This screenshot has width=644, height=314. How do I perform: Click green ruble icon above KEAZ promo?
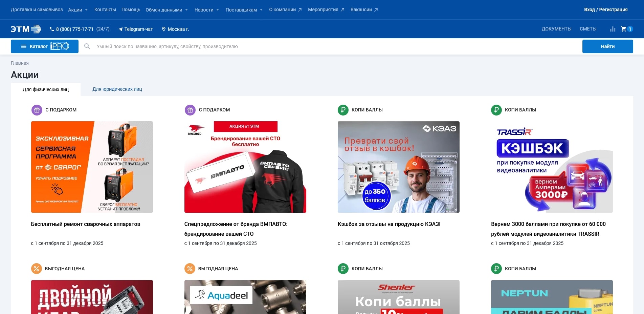[x=343, y=110]
